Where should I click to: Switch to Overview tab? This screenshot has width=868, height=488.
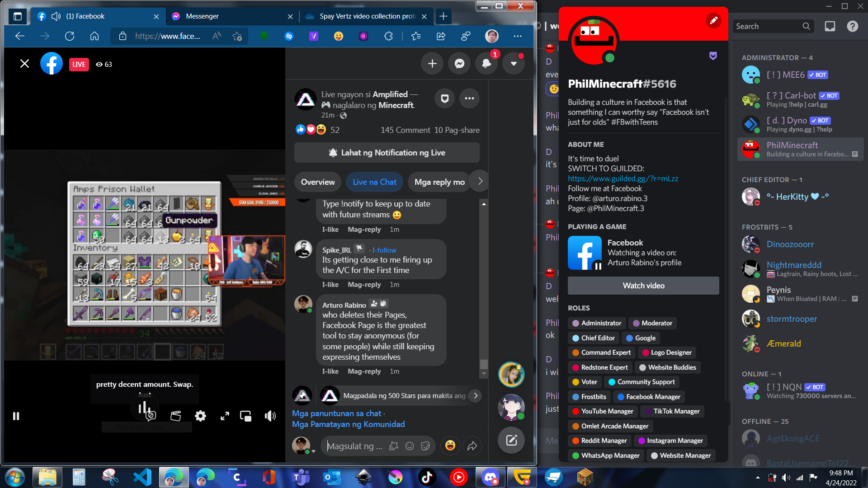[318, 182]
